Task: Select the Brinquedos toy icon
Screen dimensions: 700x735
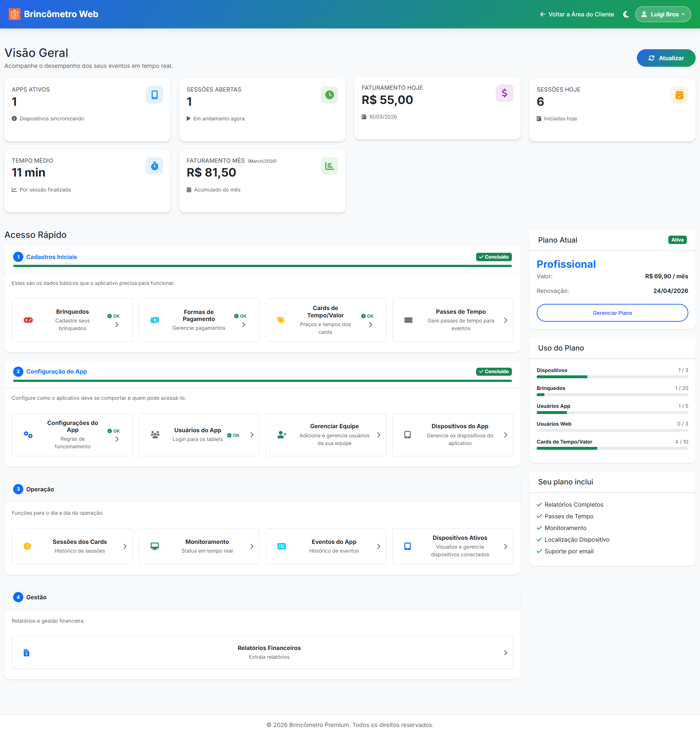Action: click(x=29, y=320)
